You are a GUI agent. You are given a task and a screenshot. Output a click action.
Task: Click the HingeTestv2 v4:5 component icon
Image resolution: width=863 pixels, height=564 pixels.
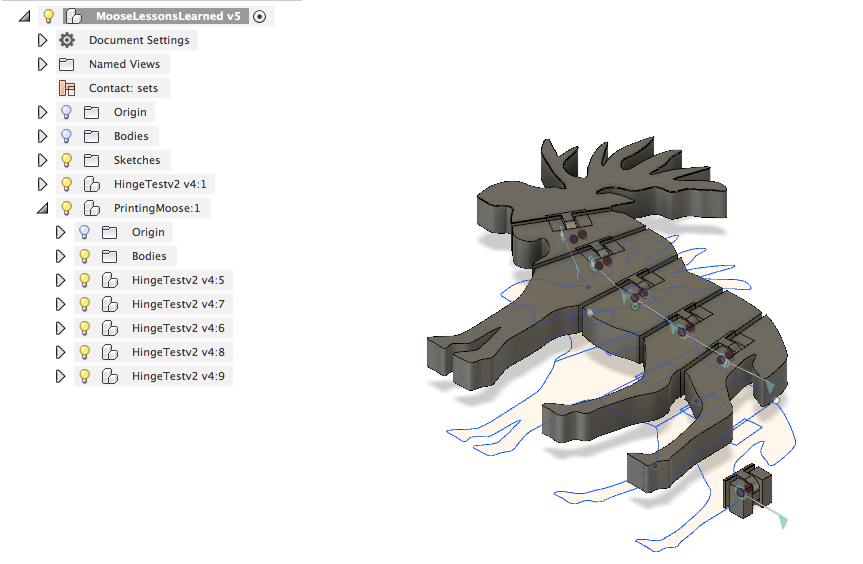click(110, 280)
